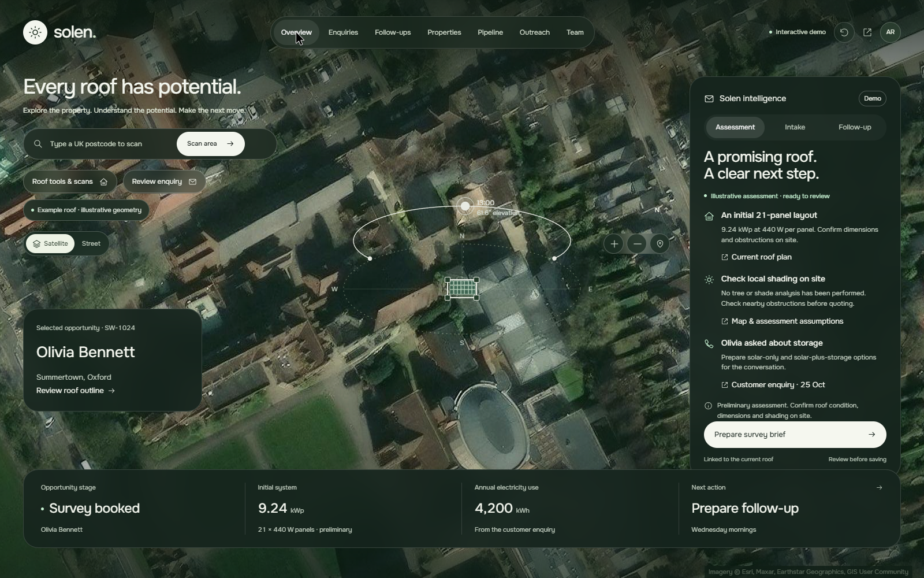Click the reset demo icon in header
Screen dimensions: 924x578
pyautogui.click(x=844, y=32)
